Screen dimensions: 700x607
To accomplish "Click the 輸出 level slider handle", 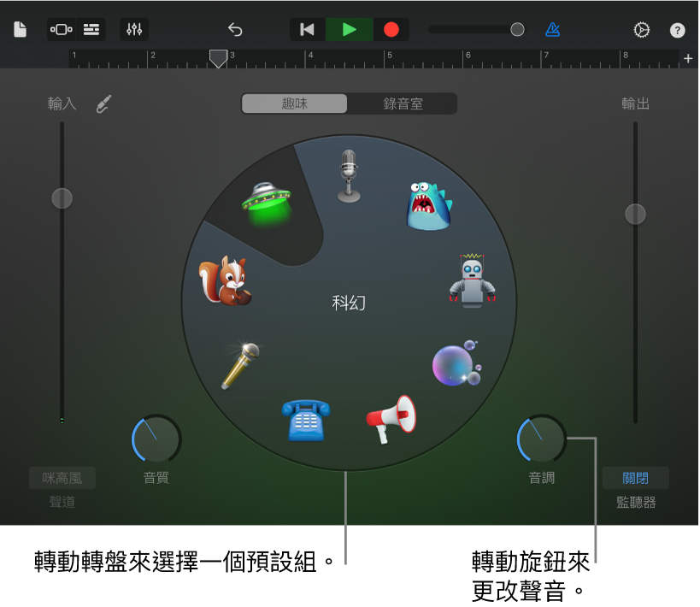I will click(635, 214).
